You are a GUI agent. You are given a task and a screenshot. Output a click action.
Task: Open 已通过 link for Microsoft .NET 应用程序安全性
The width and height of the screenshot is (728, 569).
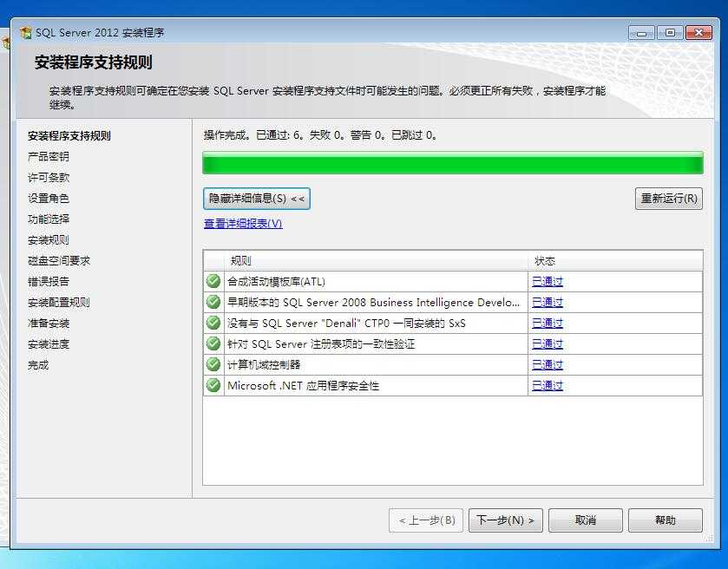[548, 386]
